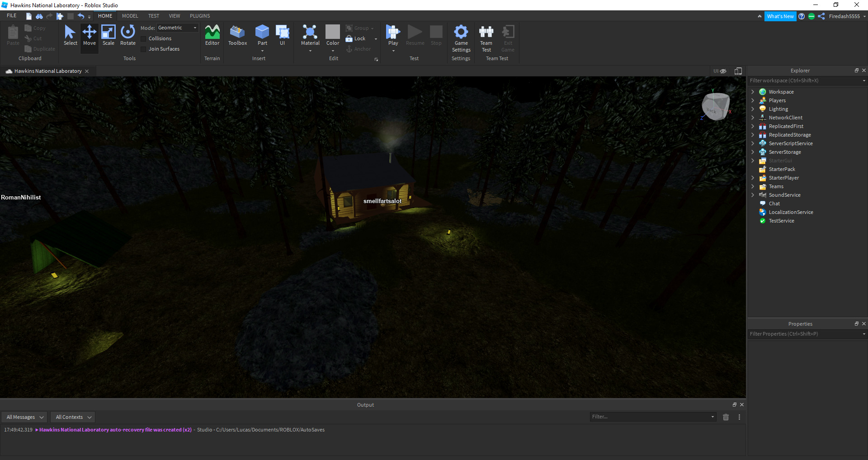The height and width of the screenshot is (460, 868).
Task: Open Game Settings
Action: (461, 38)
